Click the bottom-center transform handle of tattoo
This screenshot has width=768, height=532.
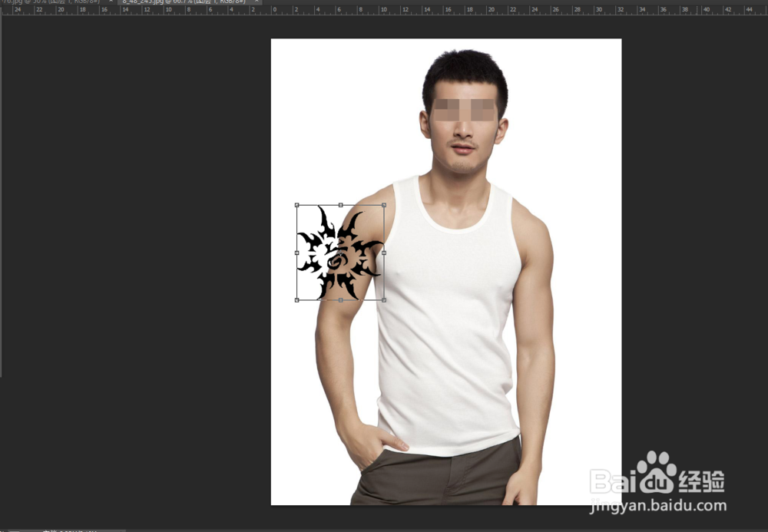[x=340, y=300]
